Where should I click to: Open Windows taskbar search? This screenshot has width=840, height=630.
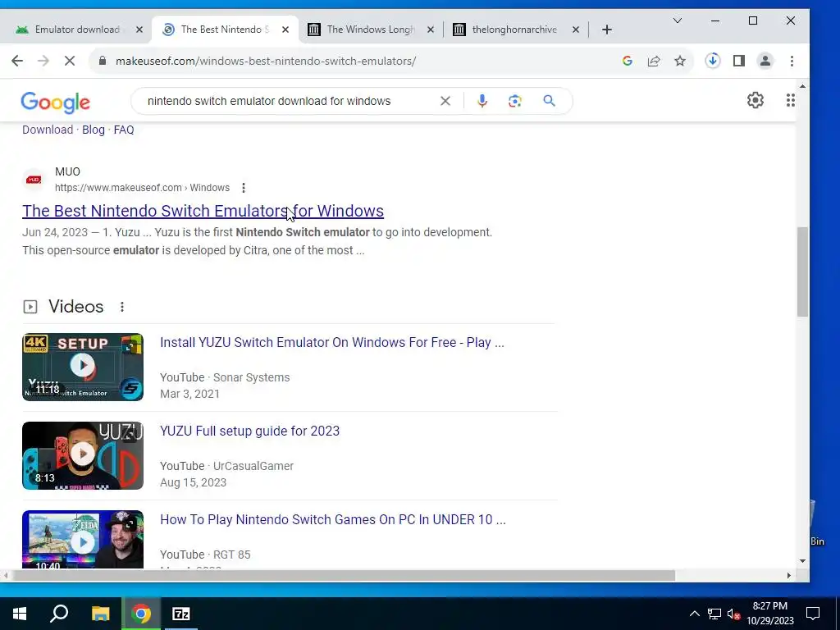(59, 614)
